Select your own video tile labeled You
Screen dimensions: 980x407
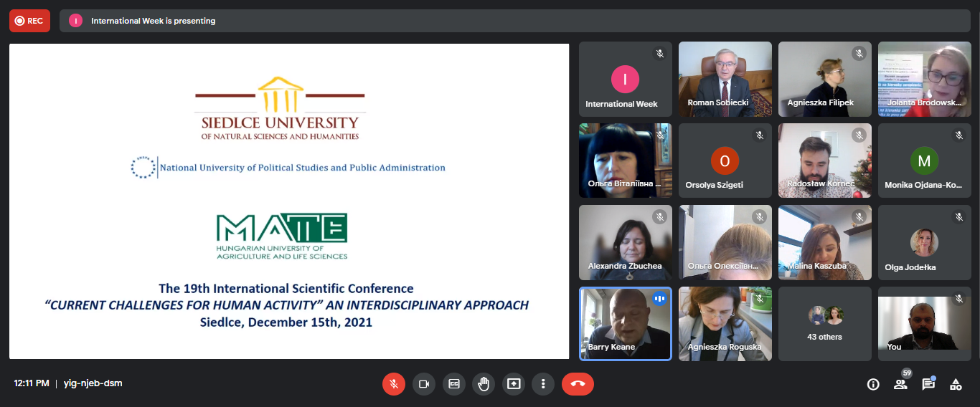(925, 324)
